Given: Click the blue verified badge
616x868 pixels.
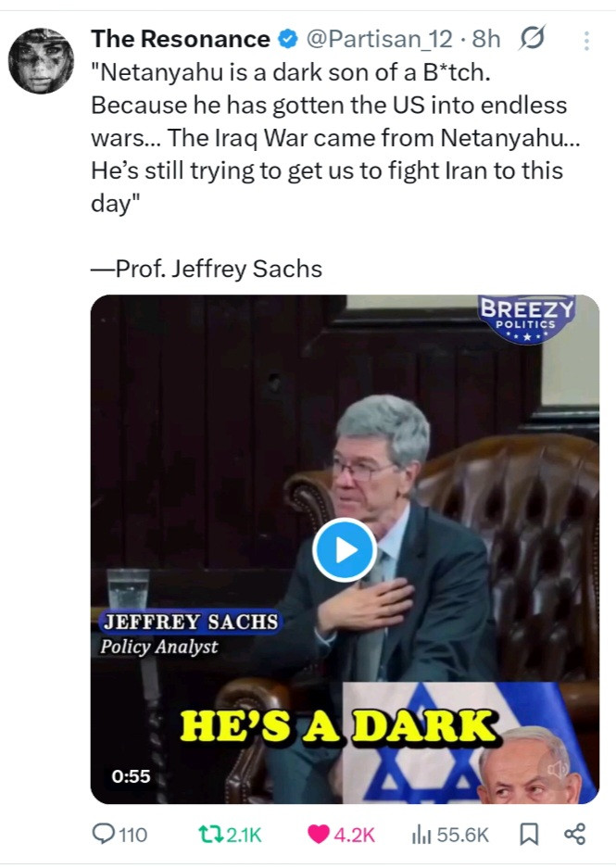Looking at the screenshot, I should click(x=287, y=39).
